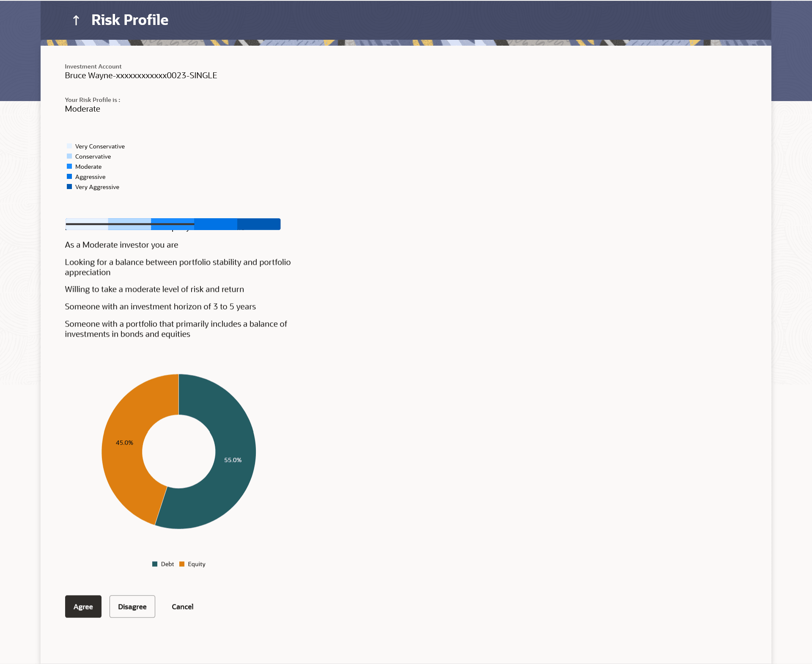Click the Conservative segment of risk bar
This screenshot has width=812, height=664.
129,227
